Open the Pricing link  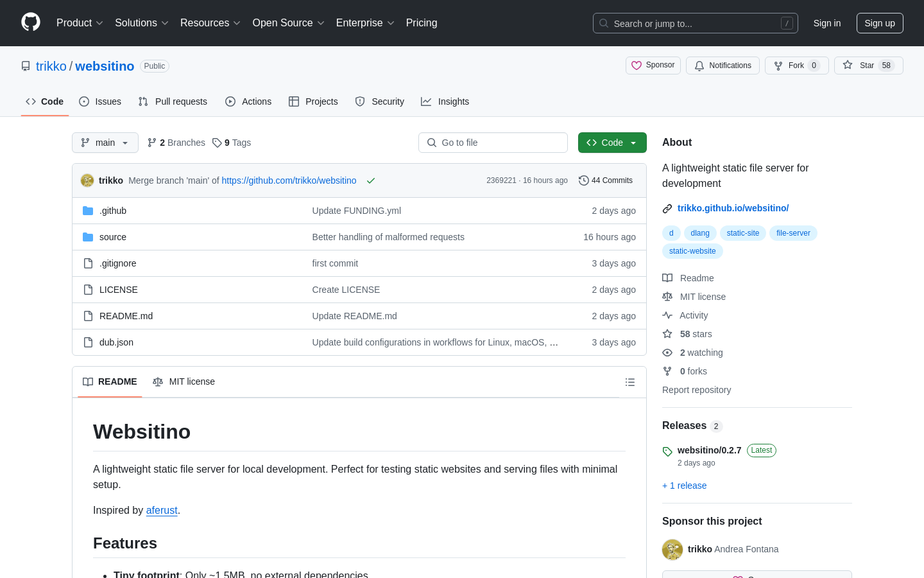pos(422,22)
